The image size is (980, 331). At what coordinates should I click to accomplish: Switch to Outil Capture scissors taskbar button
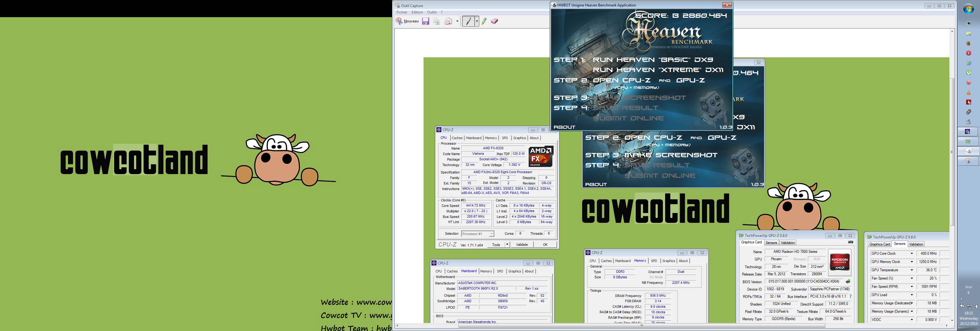point(967,162)
